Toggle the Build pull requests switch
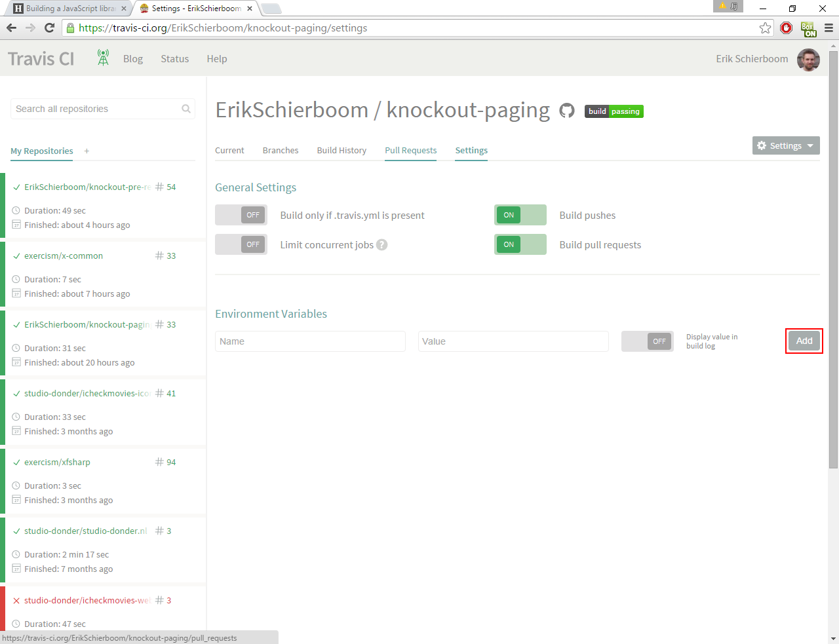The width and height of the screenshot is (839, 644). [520, 244]
